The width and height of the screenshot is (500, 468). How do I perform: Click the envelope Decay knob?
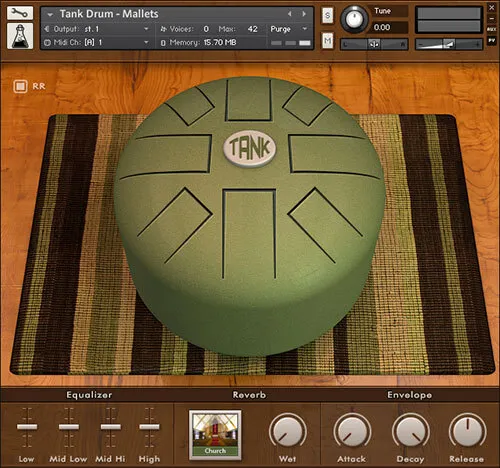pyautogui.click(x=410, y=431)
